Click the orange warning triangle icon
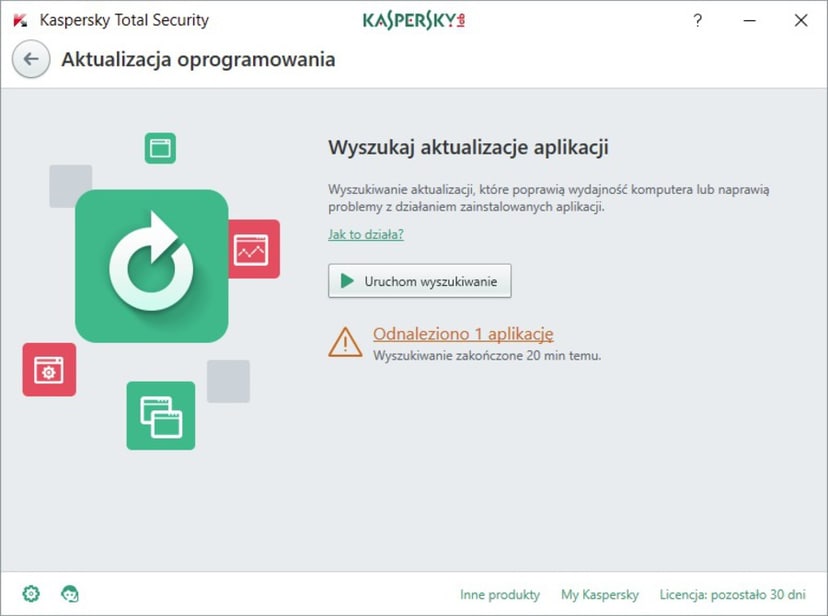 point(345,342)
